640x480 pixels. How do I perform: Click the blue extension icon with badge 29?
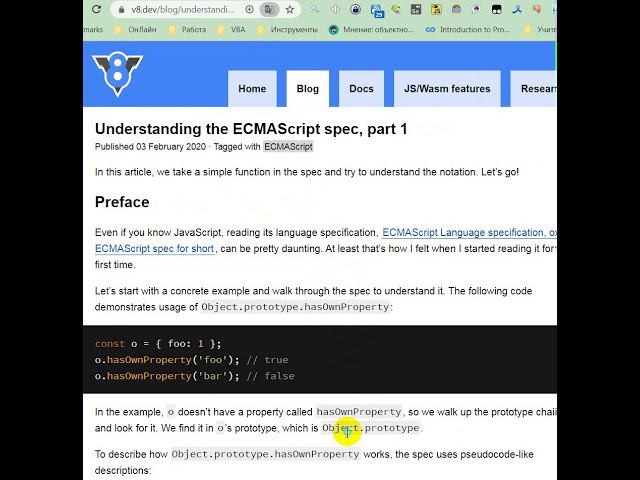coord(377,11)
